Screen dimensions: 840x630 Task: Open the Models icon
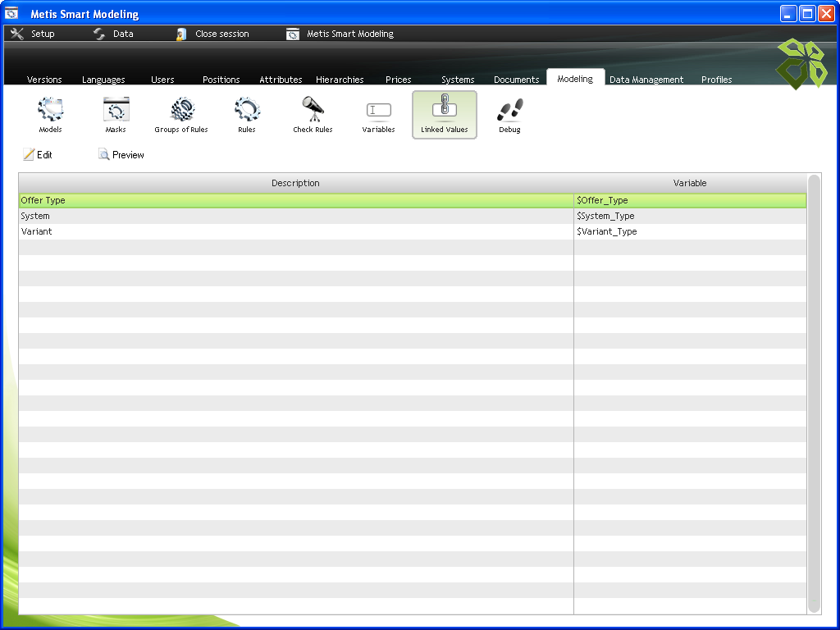[x=50, y=110]
